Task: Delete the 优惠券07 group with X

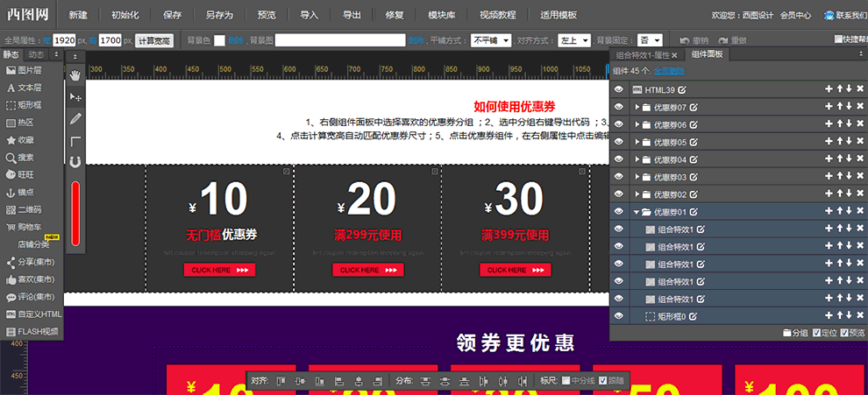Action: (860, 107)
